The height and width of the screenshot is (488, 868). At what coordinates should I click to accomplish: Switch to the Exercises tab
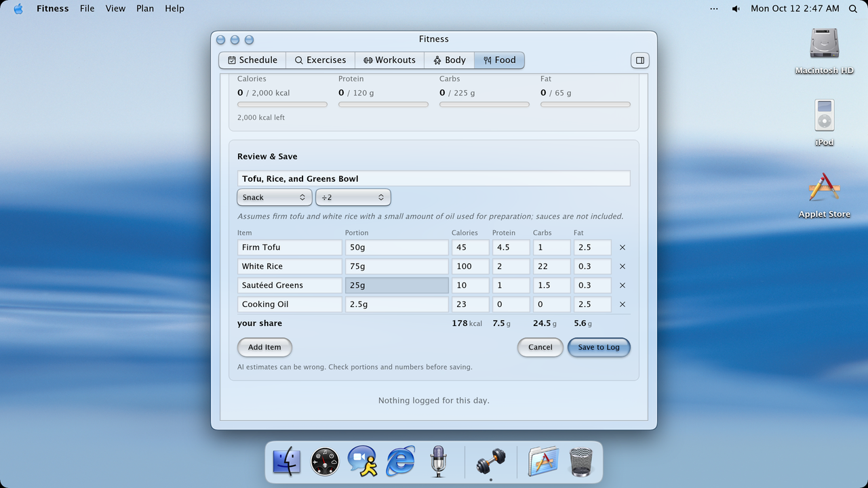pyautogui.click(x=320, y=60)
